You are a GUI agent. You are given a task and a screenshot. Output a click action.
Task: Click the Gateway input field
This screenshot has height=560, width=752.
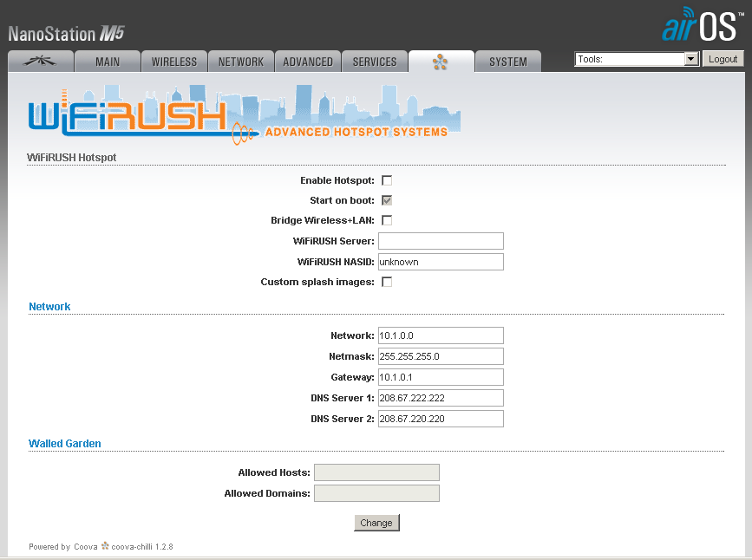tap(441, 377)
